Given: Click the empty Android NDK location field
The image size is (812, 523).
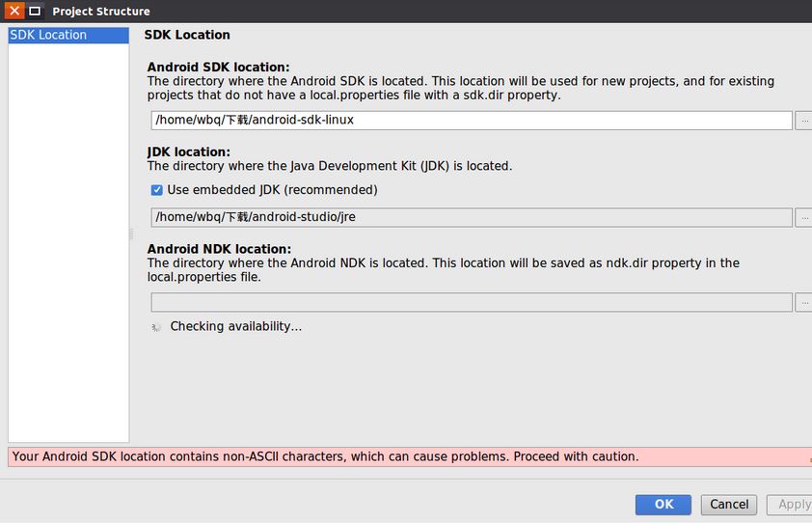Looking at the screenshot, I should 472,302.
